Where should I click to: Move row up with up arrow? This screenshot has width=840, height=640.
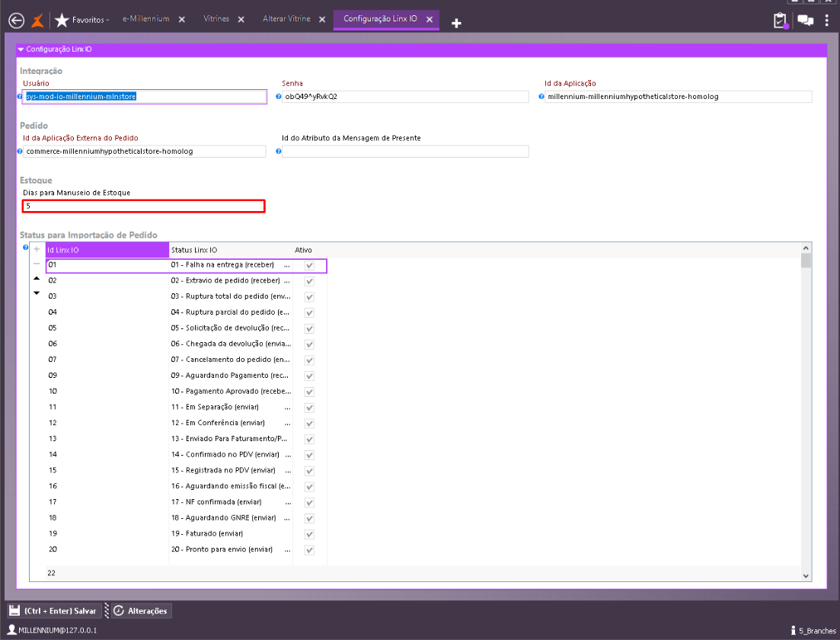(37, 278)
